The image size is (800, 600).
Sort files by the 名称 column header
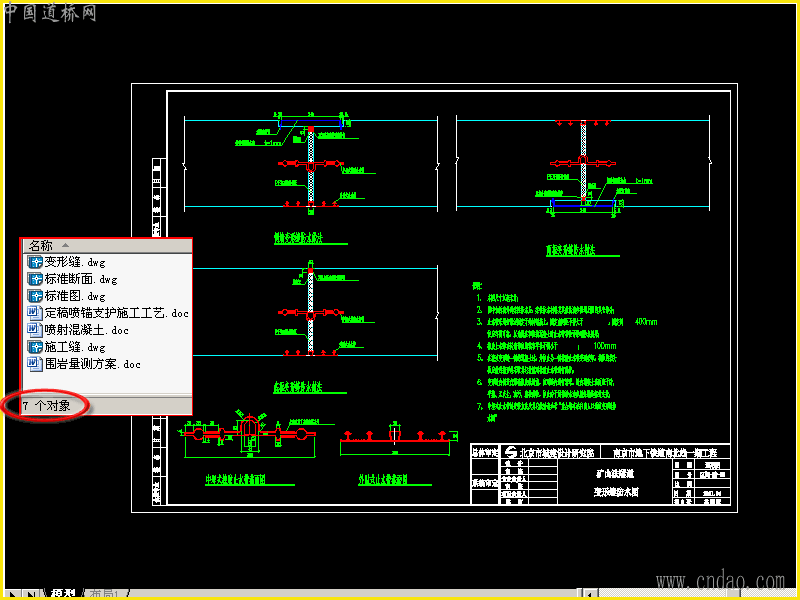coord(107,246)
